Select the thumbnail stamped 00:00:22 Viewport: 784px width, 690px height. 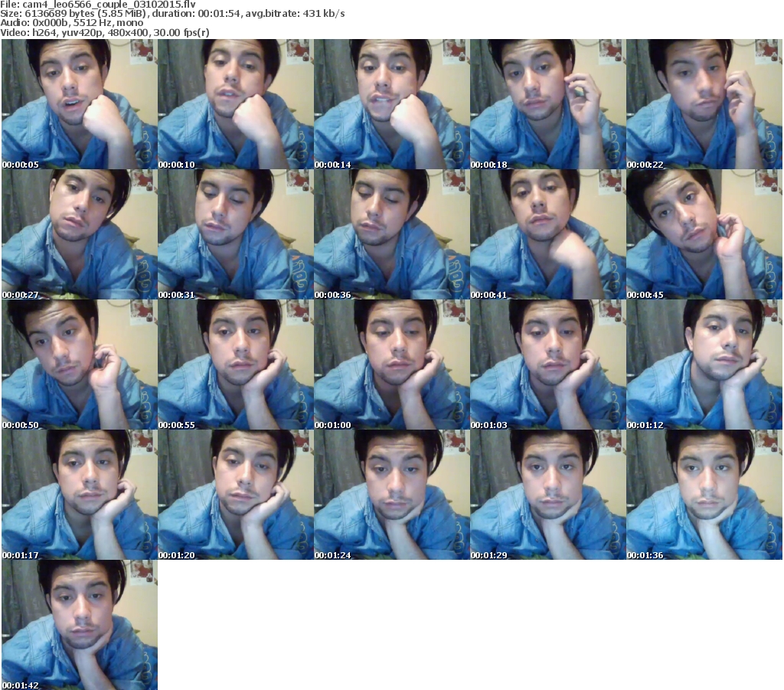pos(704,104)
